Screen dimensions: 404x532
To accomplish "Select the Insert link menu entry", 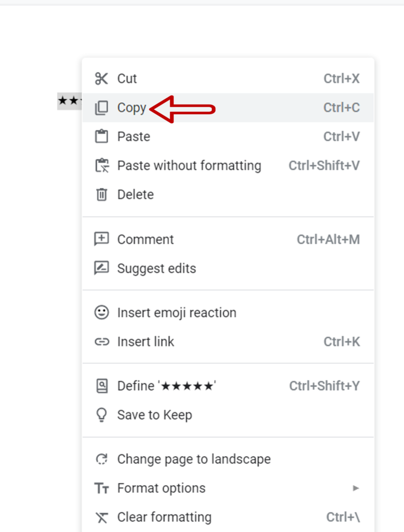I will 228,342.
